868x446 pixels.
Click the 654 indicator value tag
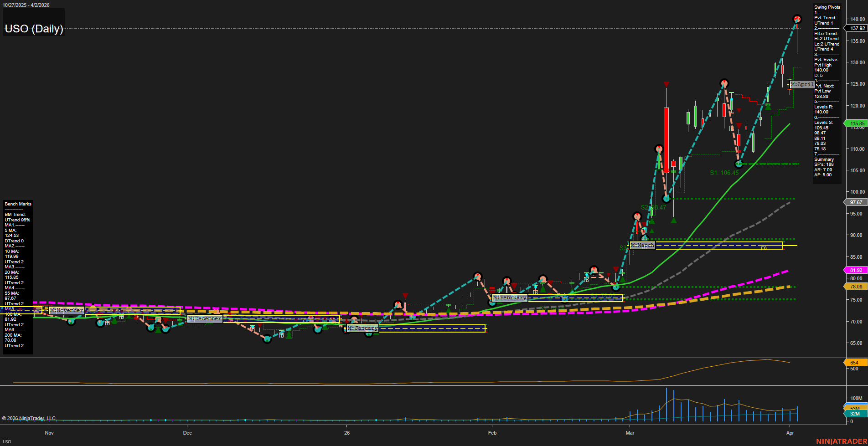click(854, 363)
